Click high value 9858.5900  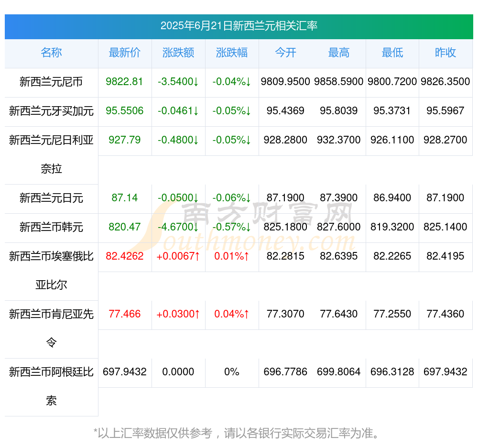339,81
